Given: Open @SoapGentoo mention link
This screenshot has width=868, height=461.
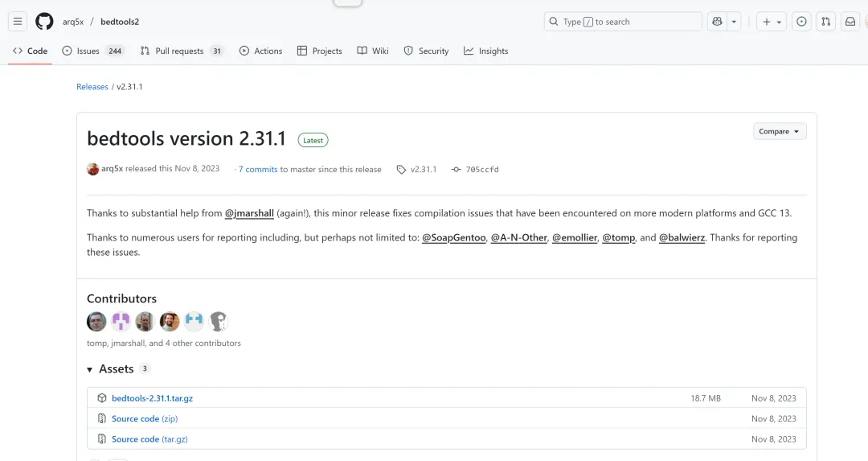Looking at the screenshot, I should [x=454, y=237].
